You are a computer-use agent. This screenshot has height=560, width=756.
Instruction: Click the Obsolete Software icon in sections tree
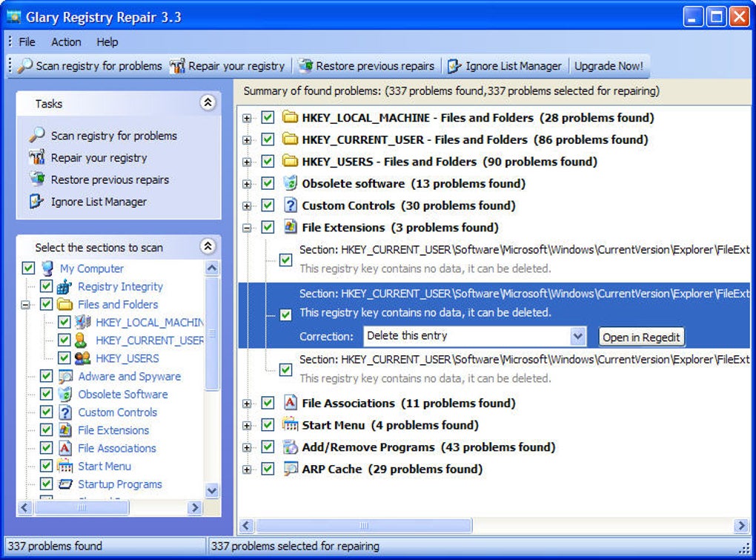(x=65, y=394)
